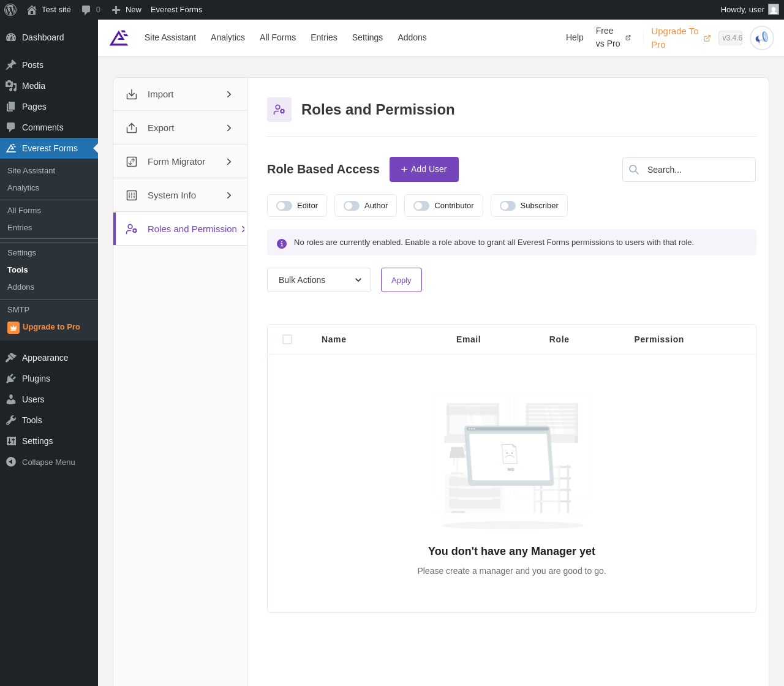Open Analytics in sidebar submenu
This screenshot has width=784, height=686.
pos(23,188)
